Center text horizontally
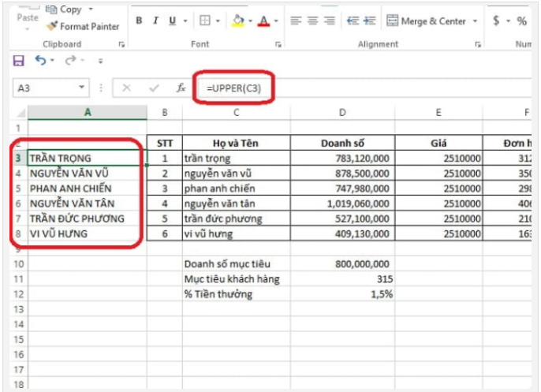Screen dimensions: 541x392 point(312,21)
